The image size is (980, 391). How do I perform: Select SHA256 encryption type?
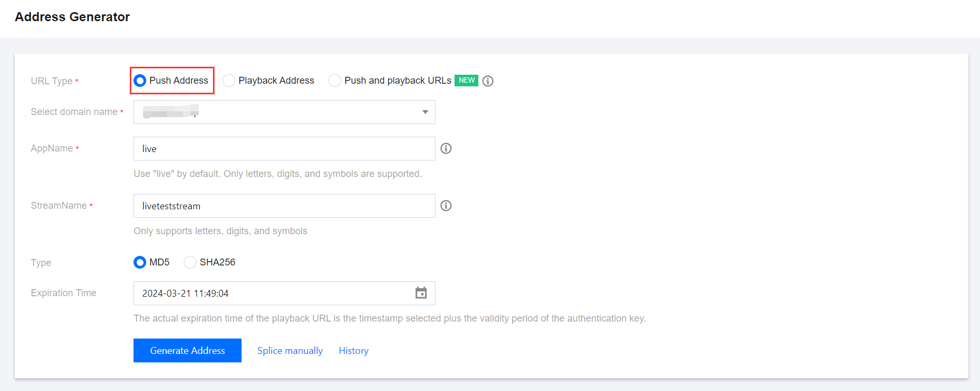[190, 262]
